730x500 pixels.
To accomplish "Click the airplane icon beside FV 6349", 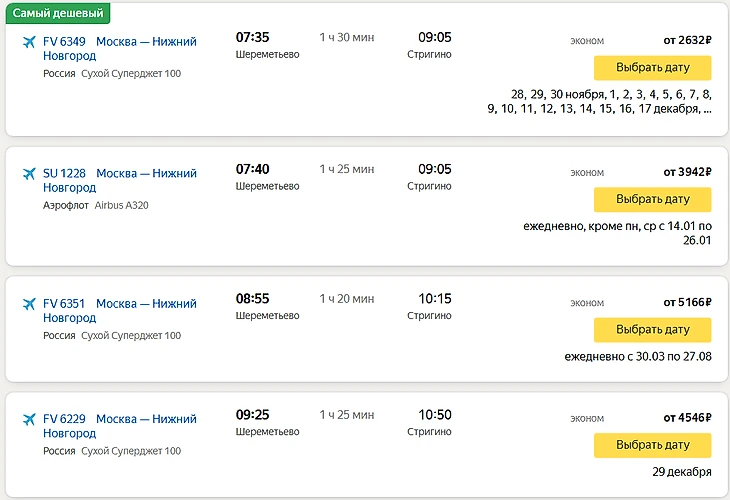I will (28, 42).
